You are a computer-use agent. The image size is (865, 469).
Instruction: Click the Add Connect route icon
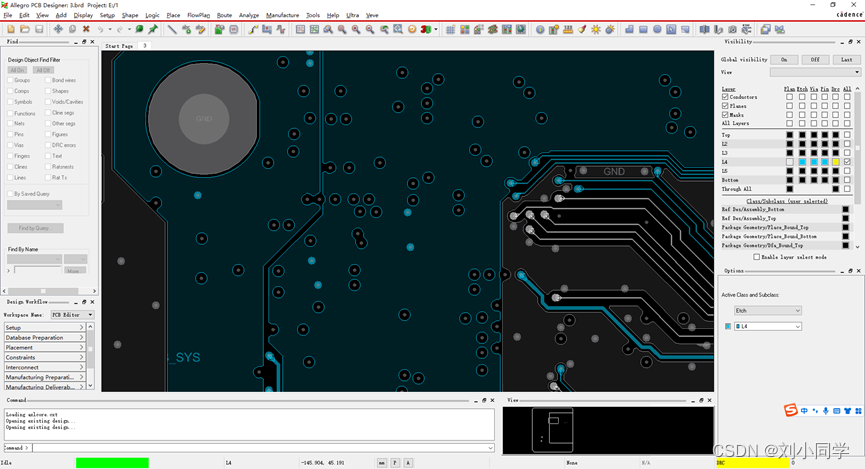pyautogui.click(x=253, y=29)
